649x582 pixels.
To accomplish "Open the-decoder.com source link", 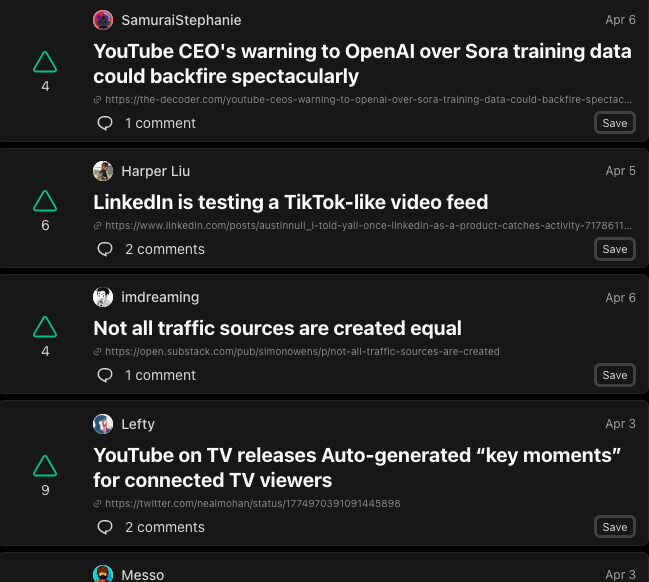I will pyautogui.click(x=367, y=100).
